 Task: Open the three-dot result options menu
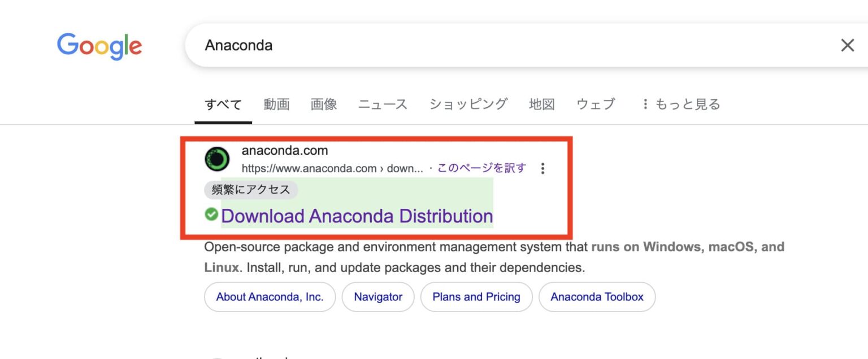[x=542, y=168]
